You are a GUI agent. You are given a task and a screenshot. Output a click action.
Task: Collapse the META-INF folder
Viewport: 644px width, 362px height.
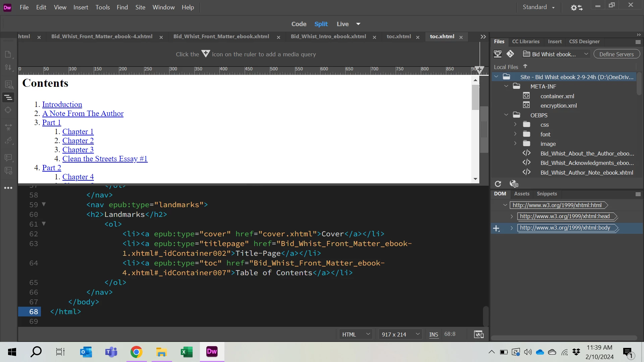(x=506, y=86)
